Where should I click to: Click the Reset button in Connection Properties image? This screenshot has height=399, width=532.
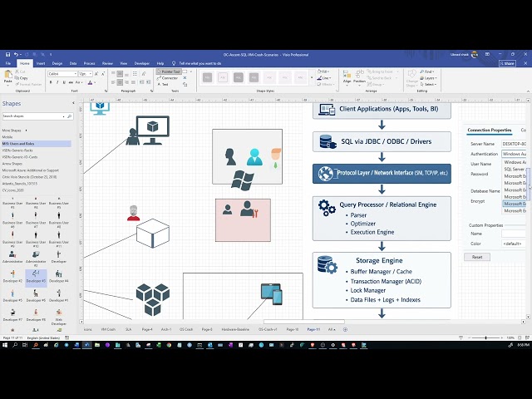tap(477, 257)
